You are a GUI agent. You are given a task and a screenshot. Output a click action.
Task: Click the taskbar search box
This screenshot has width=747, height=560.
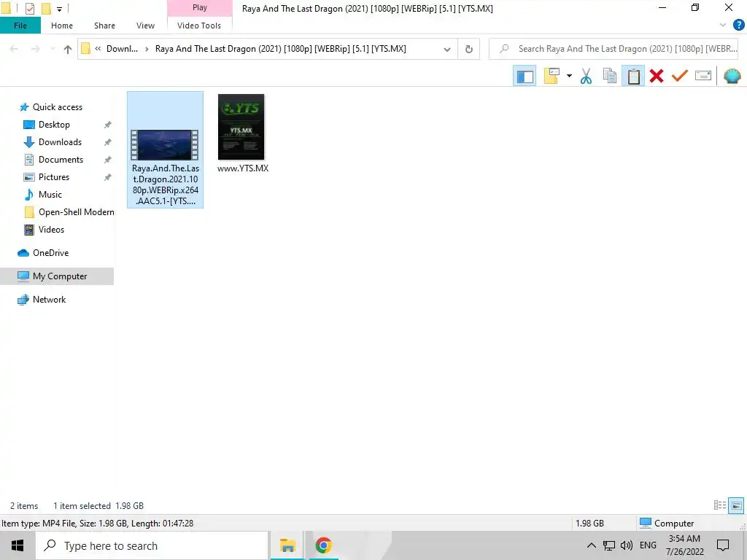click(x=152, y=545)
